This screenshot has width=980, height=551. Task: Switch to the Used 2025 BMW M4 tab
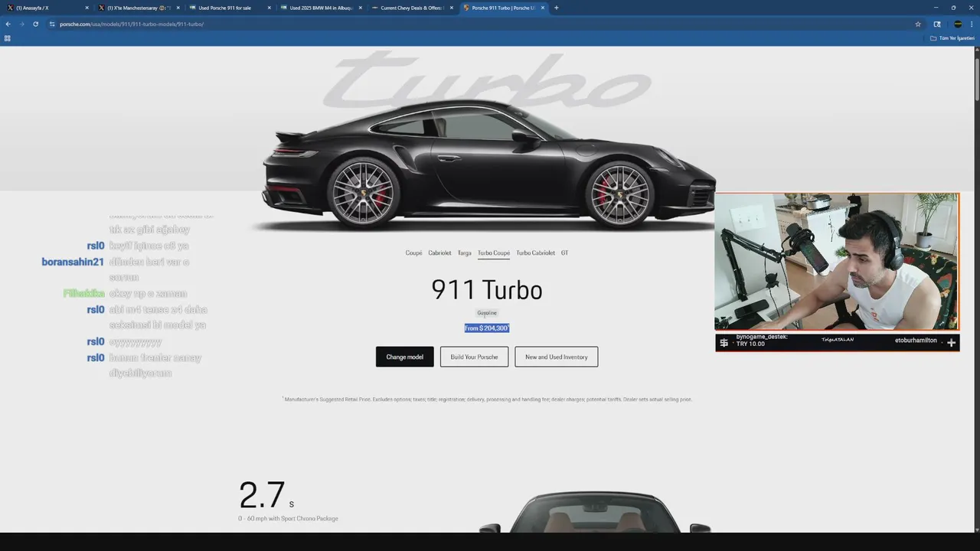(x=321, y=8)
